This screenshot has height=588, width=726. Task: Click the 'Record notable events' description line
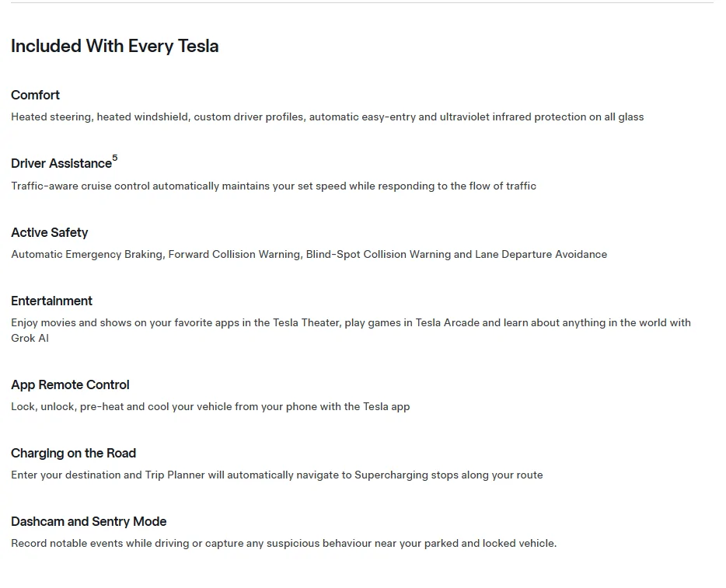pyautogui.click(x=284, y=543)
